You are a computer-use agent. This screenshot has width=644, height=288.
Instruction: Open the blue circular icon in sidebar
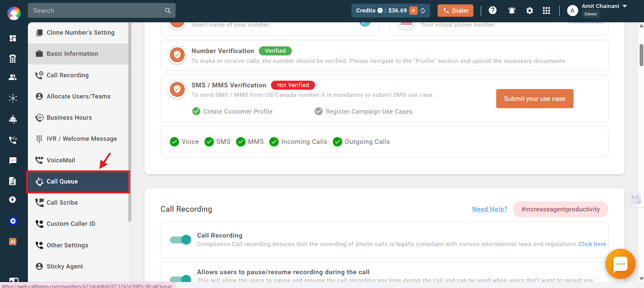click(x=13, y=221)
